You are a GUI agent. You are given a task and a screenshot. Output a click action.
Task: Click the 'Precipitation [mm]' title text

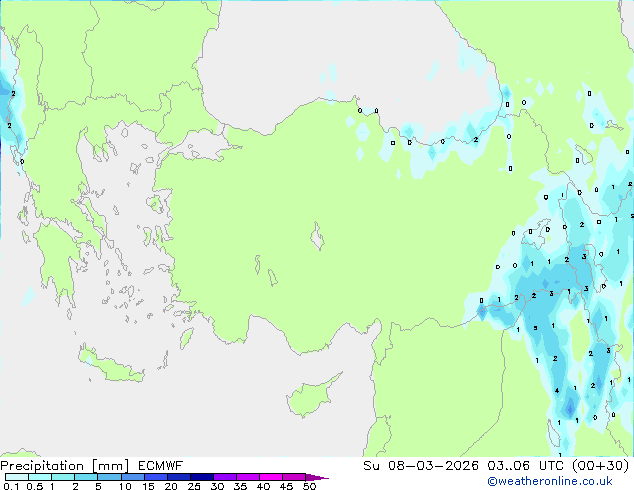coord(65,466)
